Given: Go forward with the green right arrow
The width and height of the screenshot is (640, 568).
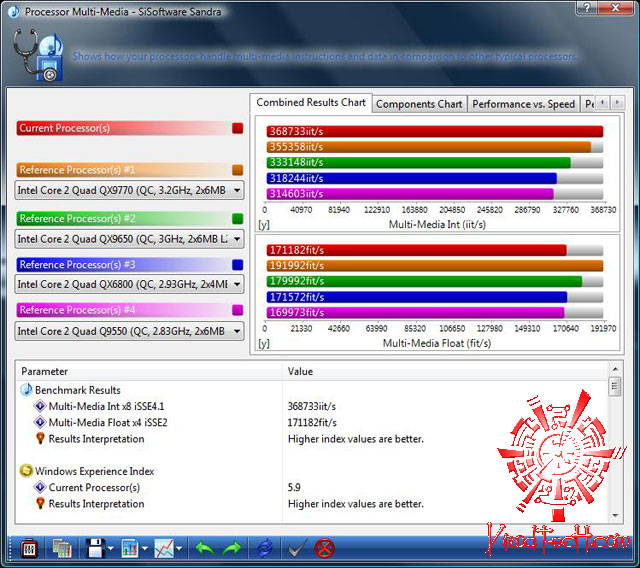Looking at the screenshot, I should click(x=232, y=548).
